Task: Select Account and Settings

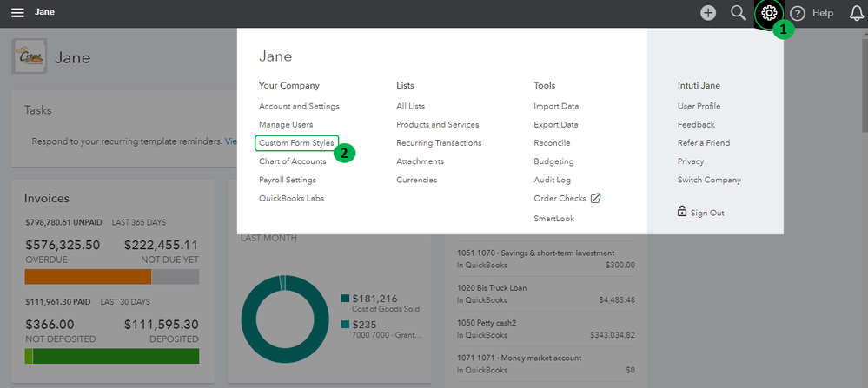Action: 299,106
